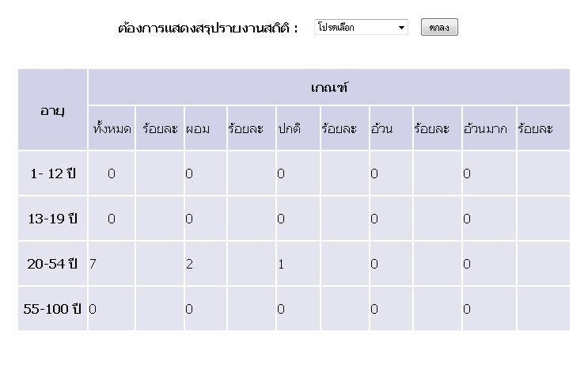
Task: Select the ผอม cell showing value 2
Action: (190, 265)
